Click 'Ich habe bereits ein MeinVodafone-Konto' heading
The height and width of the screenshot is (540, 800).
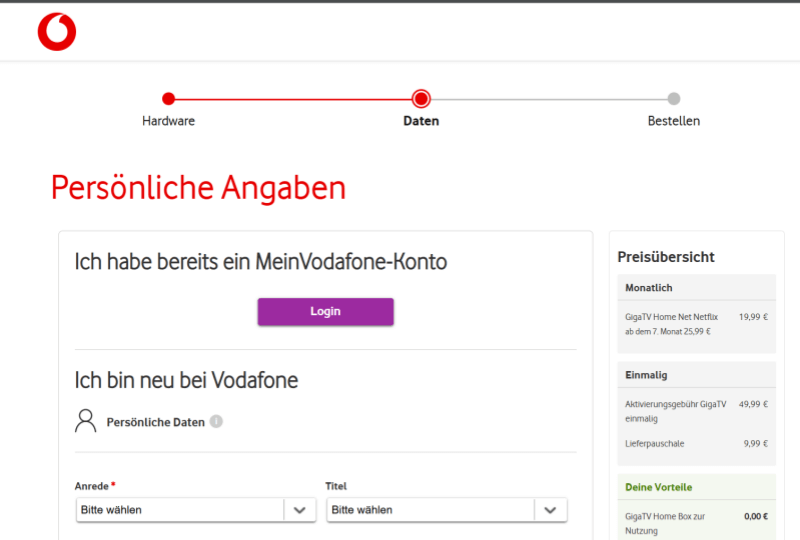point(261,262)
